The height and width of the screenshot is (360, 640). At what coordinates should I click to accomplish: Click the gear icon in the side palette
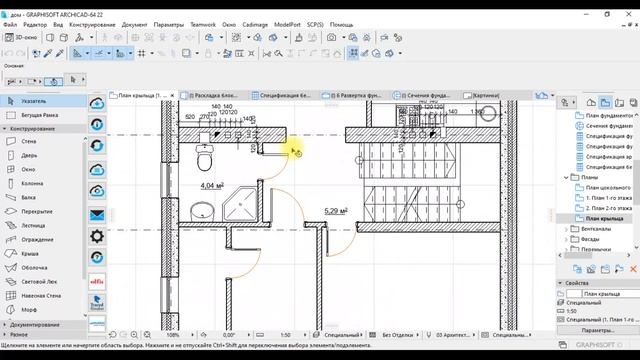pyautogui.click(x=97, y=236)
